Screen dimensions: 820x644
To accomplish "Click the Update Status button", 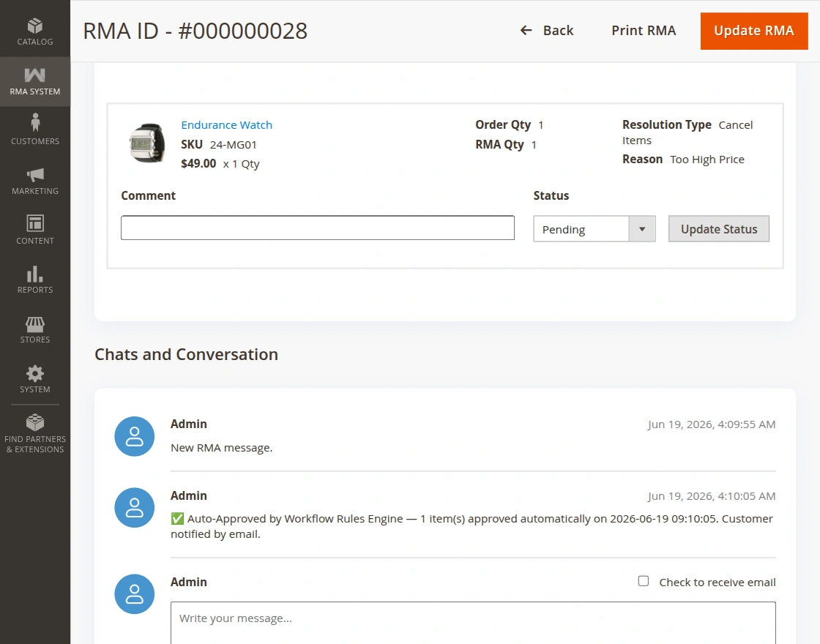I will click(x=718, y=229).
